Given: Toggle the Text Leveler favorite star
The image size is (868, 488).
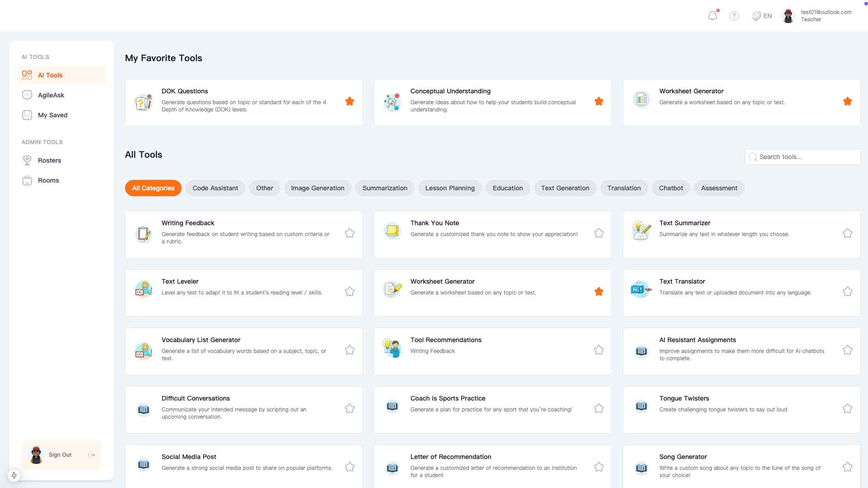Looking at the screenshot, I should click(349, 292).
